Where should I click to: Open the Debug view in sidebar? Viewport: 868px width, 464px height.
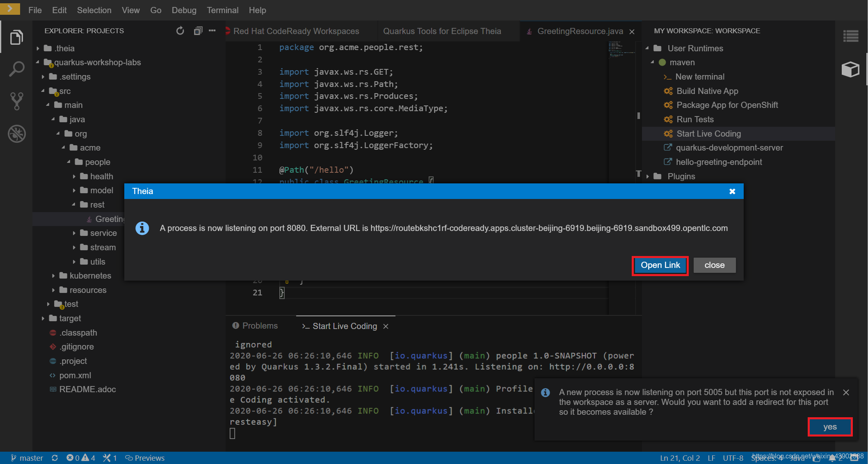tap(16, 133)
